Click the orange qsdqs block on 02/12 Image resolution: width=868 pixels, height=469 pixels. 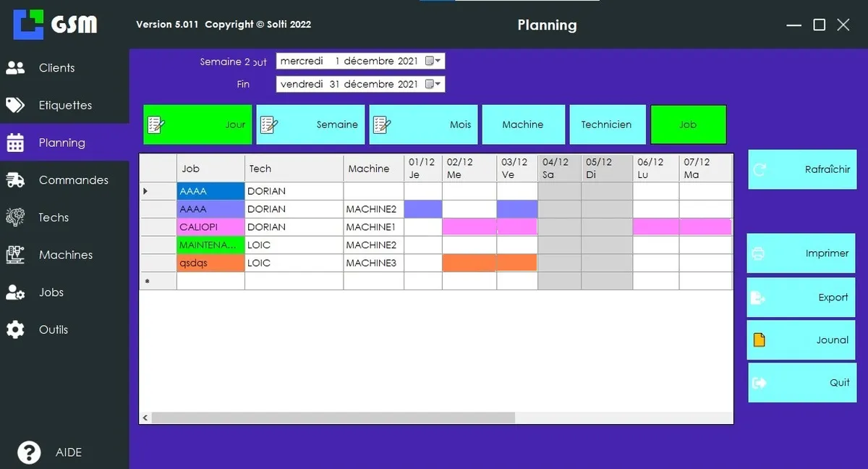coord(469,263)
